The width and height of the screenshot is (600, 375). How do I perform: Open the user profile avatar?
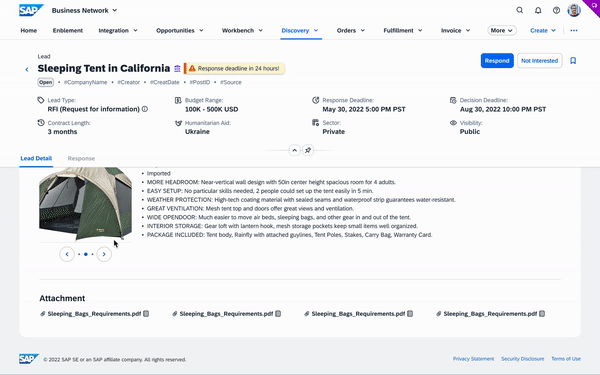574,10
